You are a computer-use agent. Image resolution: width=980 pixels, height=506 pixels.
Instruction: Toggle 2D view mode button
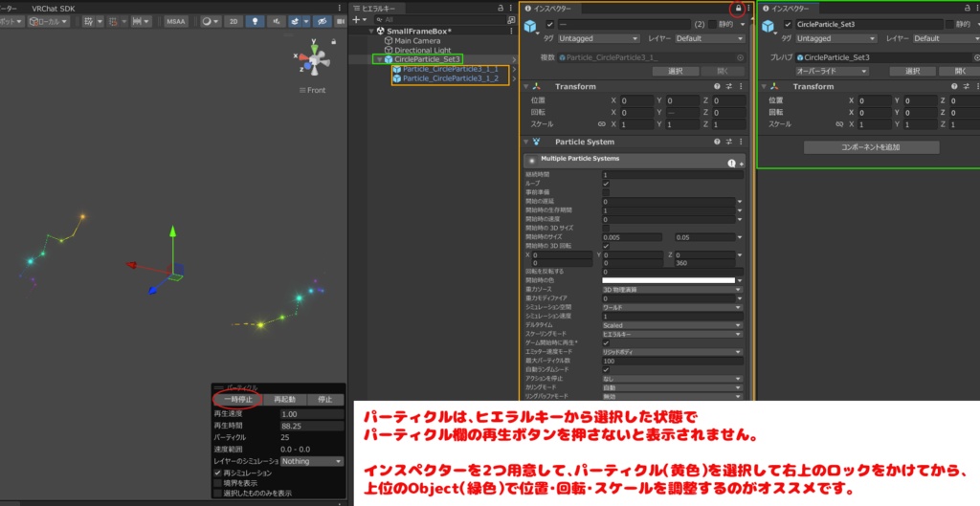(x=234, y=21)
